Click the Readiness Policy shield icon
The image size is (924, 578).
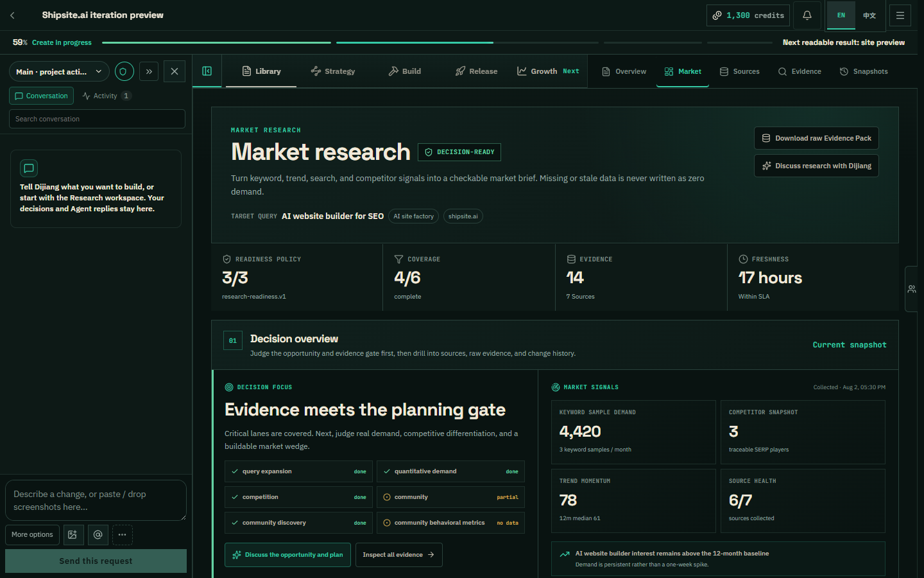coord(227,259)
